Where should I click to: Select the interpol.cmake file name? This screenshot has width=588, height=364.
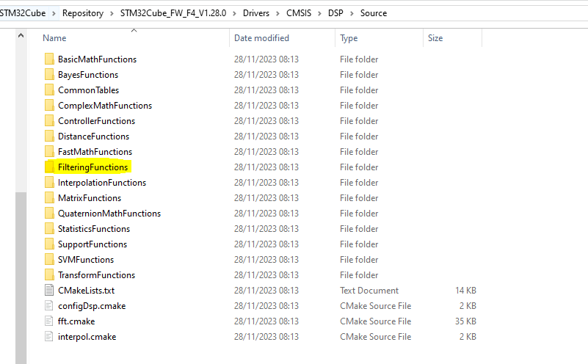(87, 337)
